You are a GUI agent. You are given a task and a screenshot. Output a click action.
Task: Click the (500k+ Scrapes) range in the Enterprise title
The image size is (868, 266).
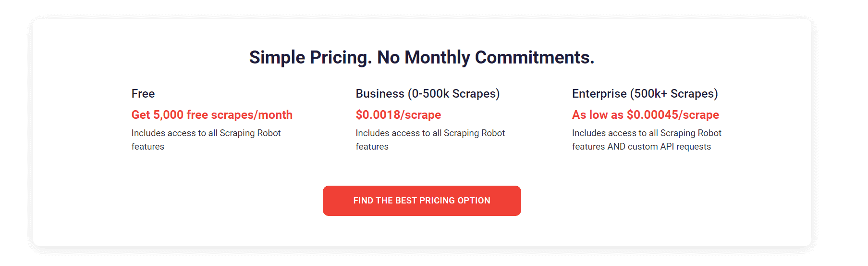(674, 93)
